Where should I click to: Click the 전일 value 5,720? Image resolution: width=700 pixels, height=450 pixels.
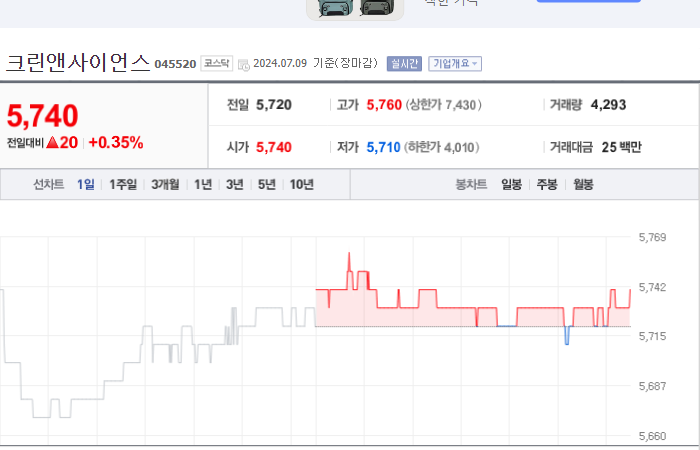pos(274,105)
